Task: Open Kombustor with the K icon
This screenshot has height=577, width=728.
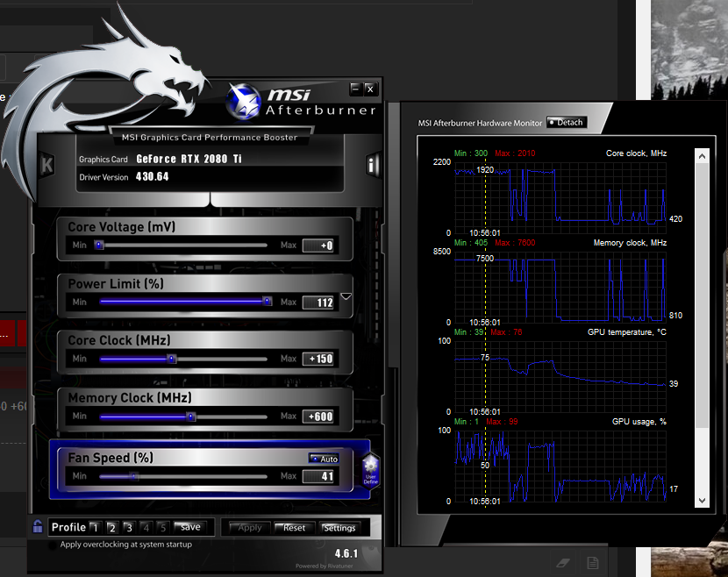Action: [x=46, y=165]
